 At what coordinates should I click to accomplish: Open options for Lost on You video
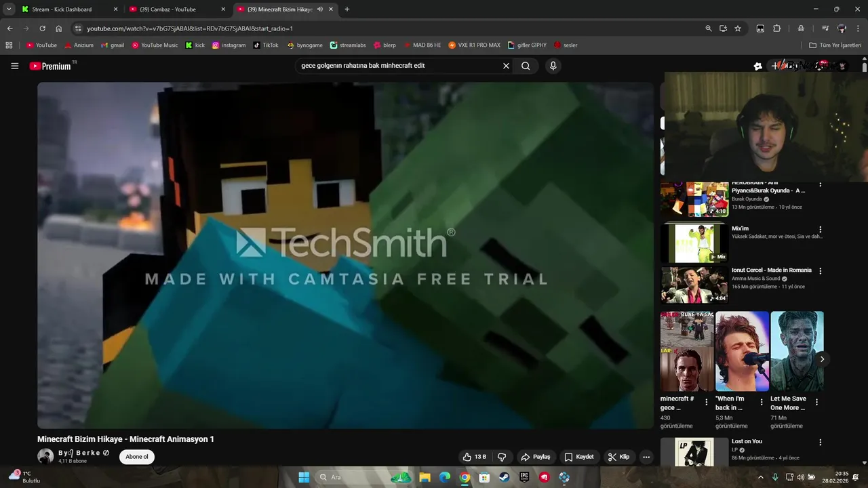(820, 442)
